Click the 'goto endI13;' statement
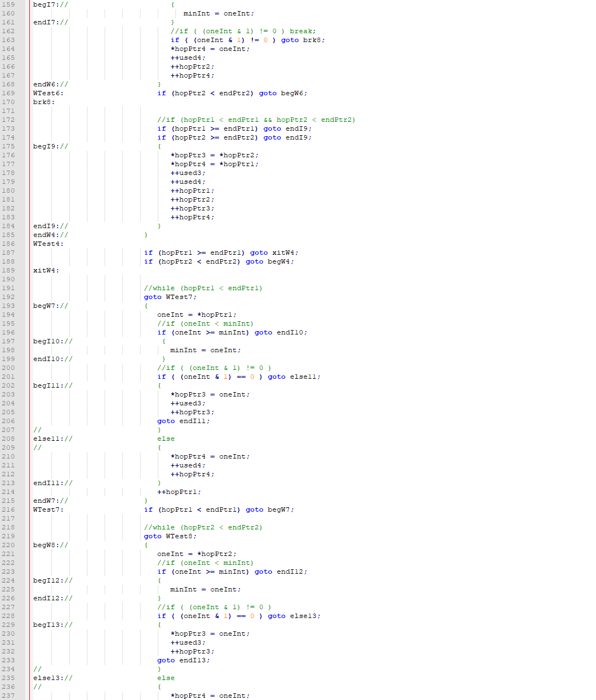The width and height of the screenshot is (596, 700). pos(184,660)
